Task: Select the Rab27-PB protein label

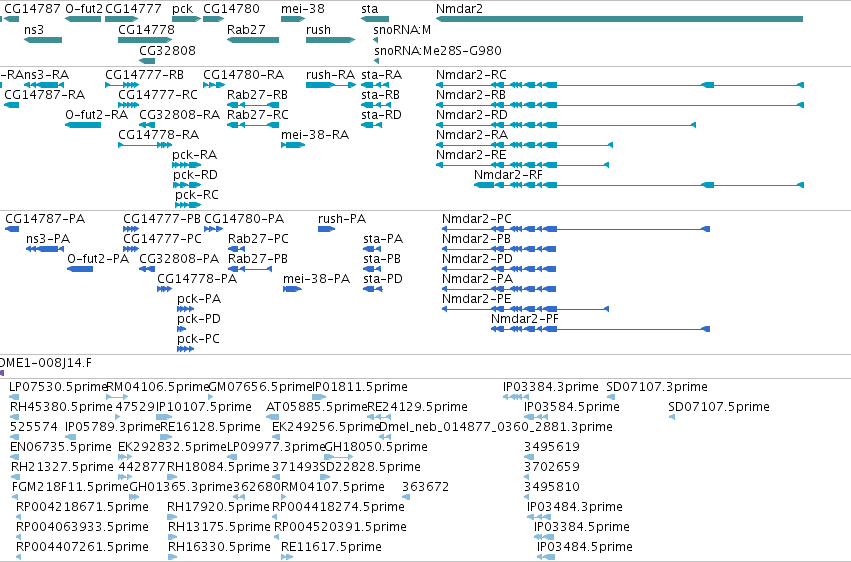Action: tap(258, 259)
